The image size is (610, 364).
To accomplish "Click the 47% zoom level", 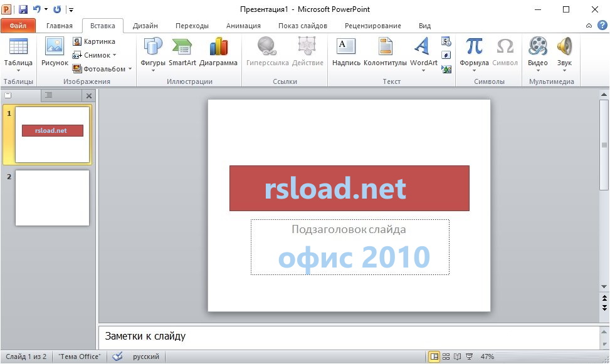I will [487, 356].
